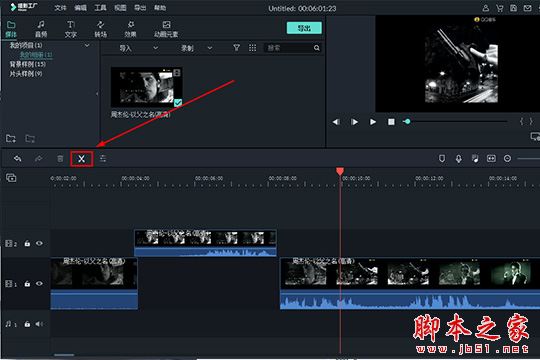
Task: Toggle lock on video track 1
Action: pyautogui.click(x=27, y=284)
